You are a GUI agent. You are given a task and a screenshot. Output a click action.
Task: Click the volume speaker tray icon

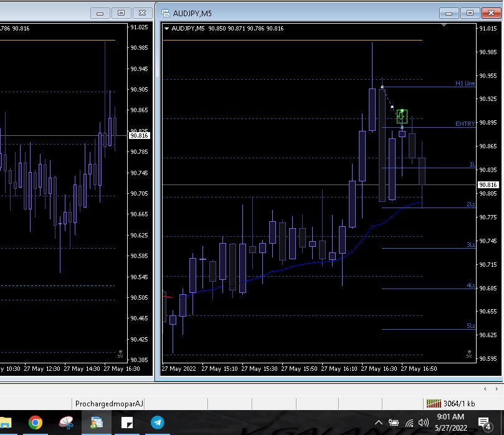424,423
